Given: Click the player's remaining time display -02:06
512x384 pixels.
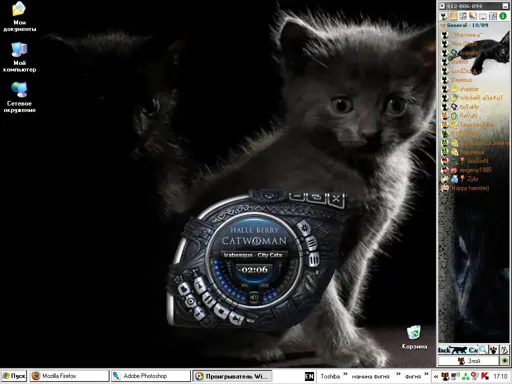Looking at the screenshot, I should tap(254, 269).
